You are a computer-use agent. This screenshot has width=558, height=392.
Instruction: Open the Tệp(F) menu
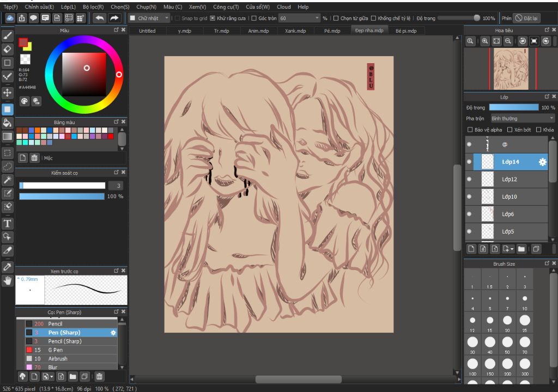(11, 7)
